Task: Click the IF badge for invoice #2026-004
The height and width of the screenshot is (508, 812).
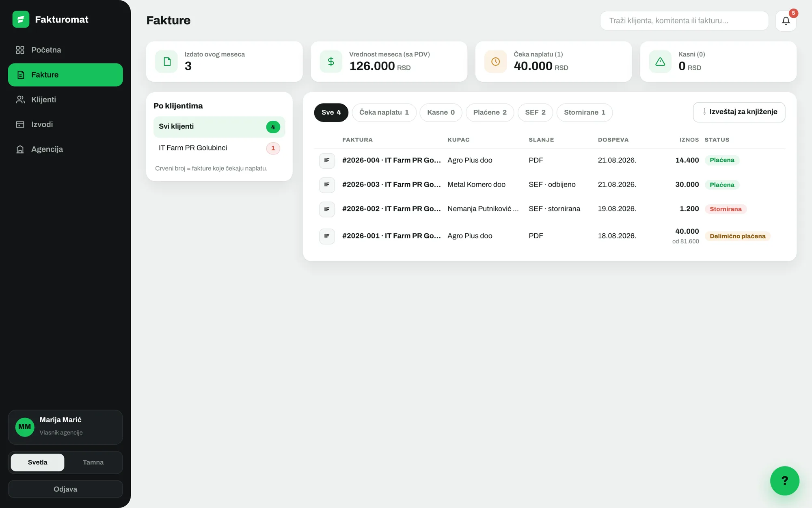Action: pos(327,160)
